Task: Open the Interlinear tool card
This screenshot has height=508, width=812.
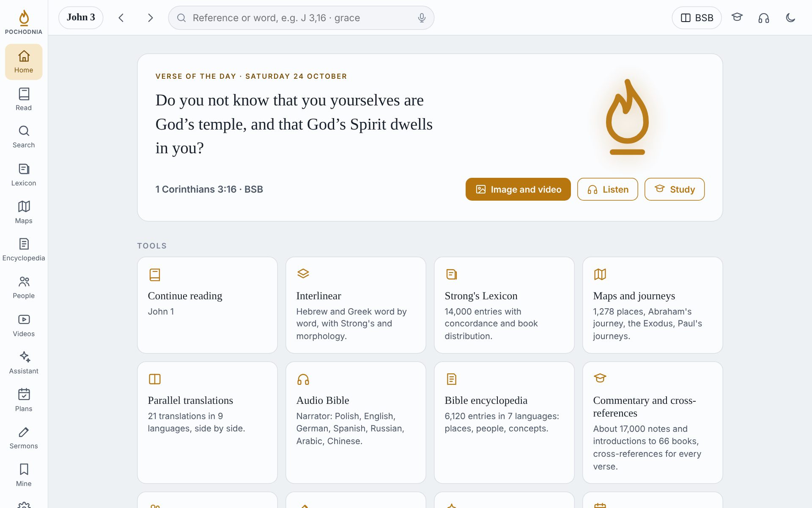Action: [356, 305]
